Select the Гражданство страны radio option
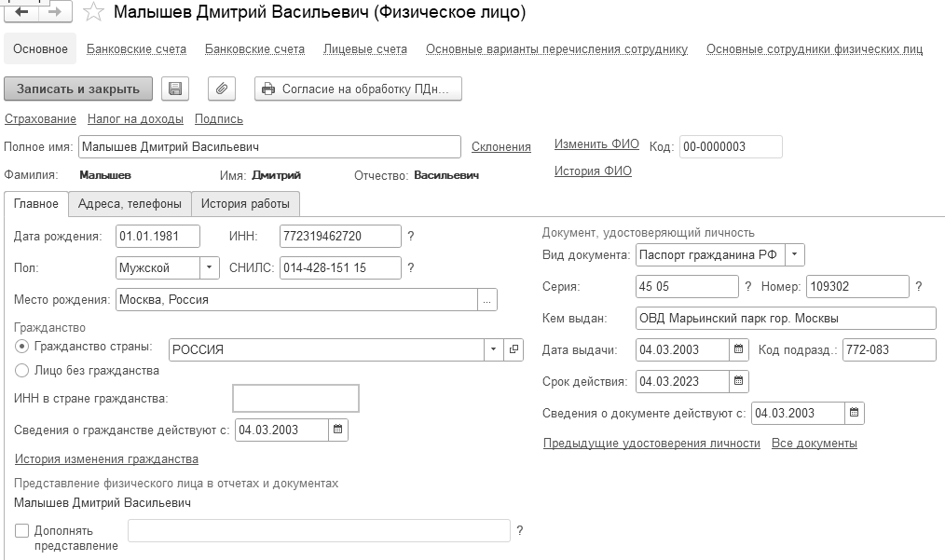Image resolution: width=945 pixels, height=560 pixels. tap(22, 347)
